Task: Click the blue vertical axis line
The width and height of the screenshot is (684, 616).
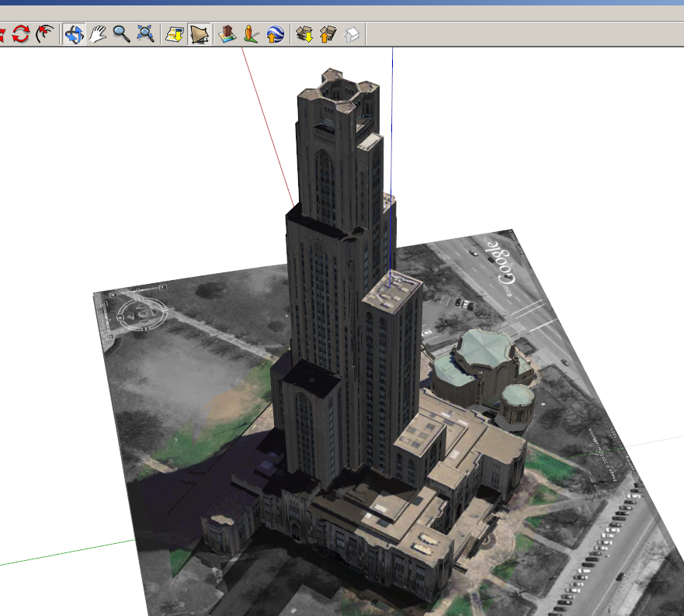Action: point(391,166)
